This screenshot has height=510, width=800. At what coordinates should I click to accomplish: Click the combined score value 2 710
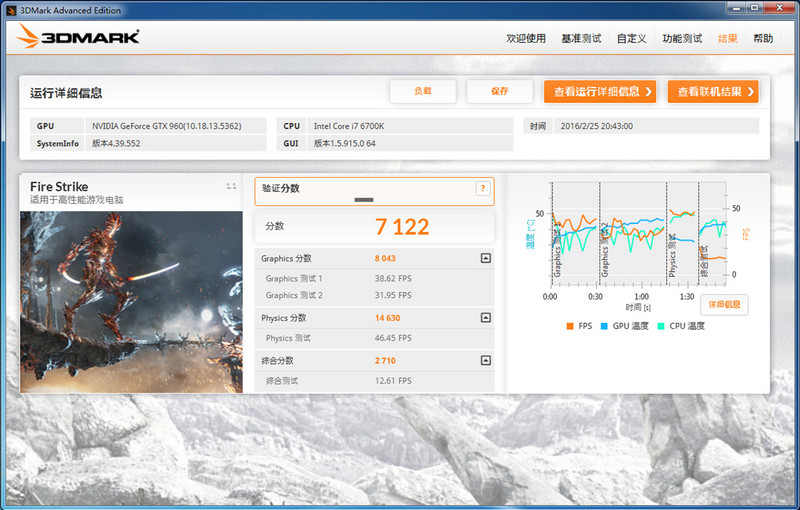pos(385,361)
